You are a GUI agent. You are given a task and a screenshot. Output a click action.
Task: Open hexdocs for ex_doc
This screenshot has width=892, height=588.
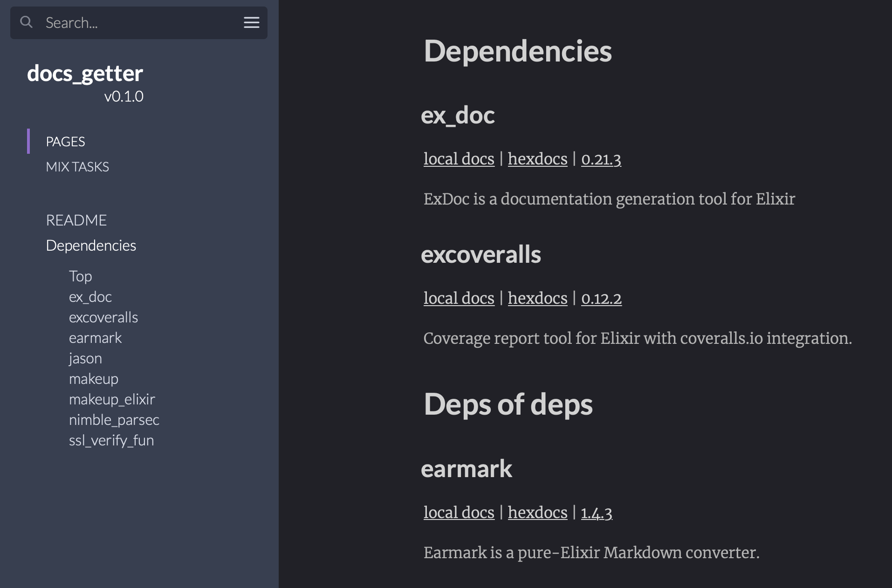(x=537, y=159)
